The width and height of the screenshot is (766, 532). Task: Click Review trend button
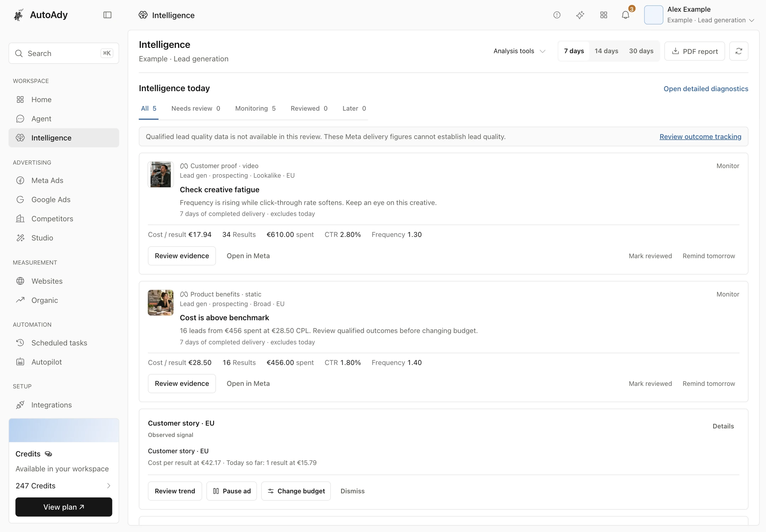tap(175, 491)
